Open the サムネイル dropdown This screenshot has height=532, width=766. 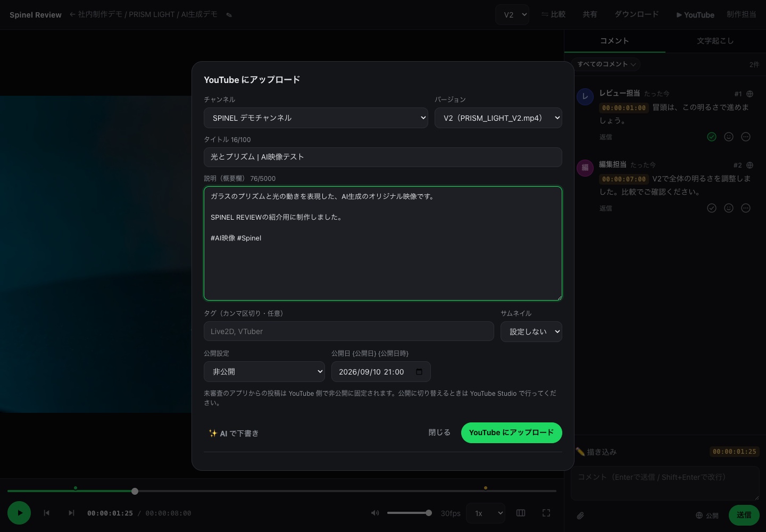coord(531,331)
